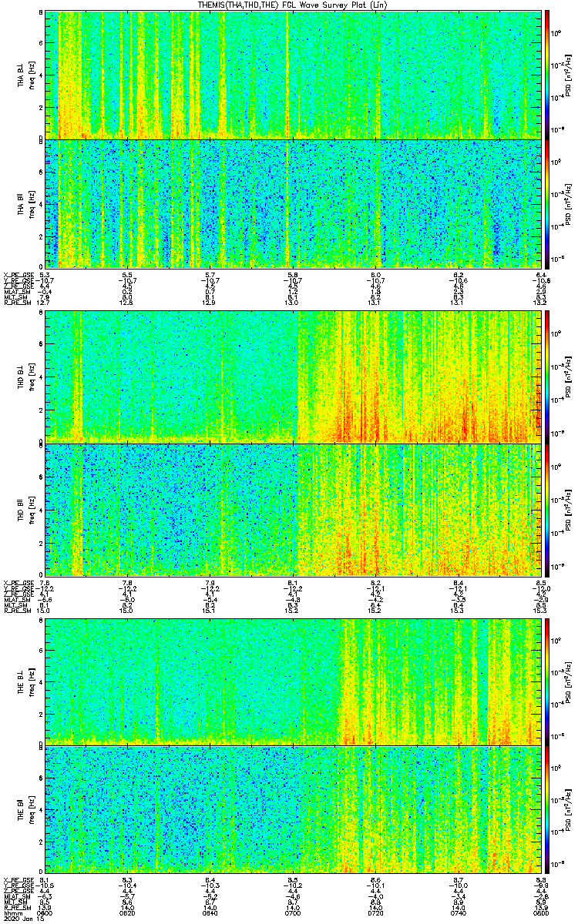Click the PSD units label beside THD BL
The width and height of the screenshot is (578, 924).
click(x=568, y=376)
